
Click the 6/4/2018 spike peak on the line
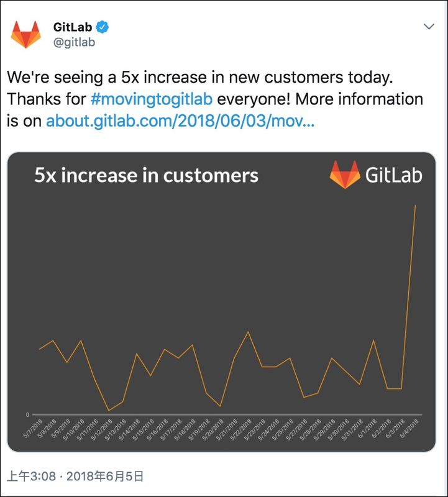[415, 206]
